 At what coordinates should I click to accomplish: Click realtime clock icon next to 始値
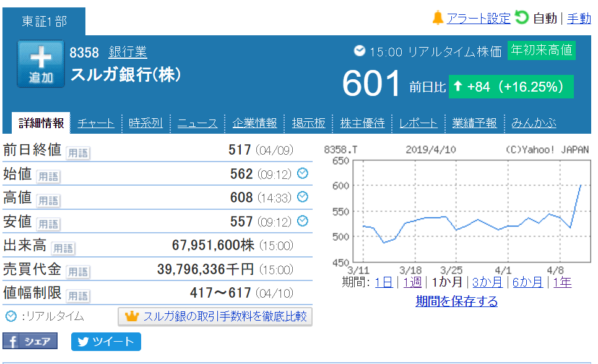click(303, 173)
